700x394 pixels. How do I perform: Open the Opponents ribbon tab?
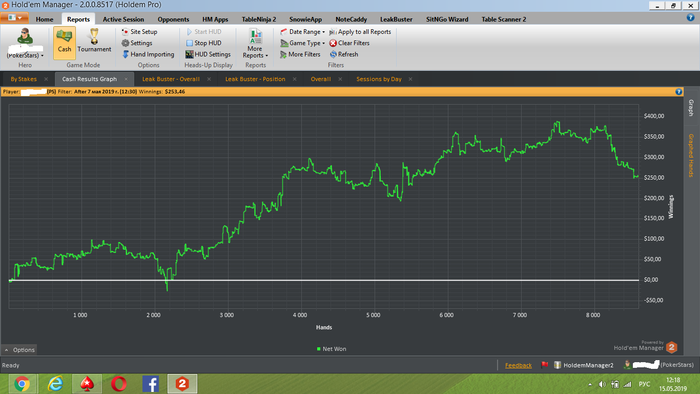(x=173, y=19)
